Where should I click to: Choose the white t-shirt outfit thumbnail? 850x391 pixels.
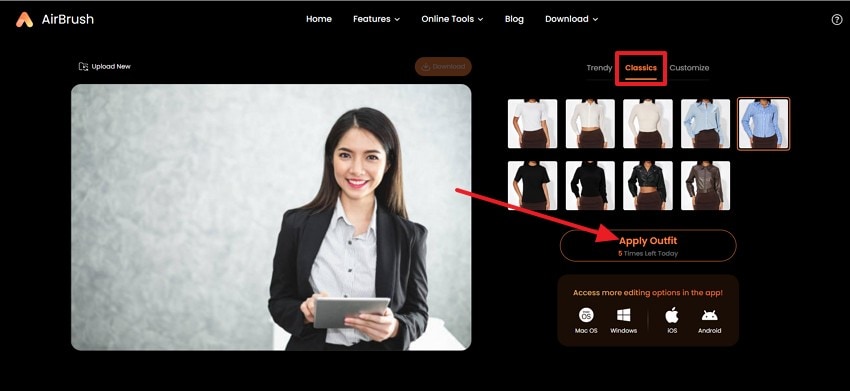point(532,124)
